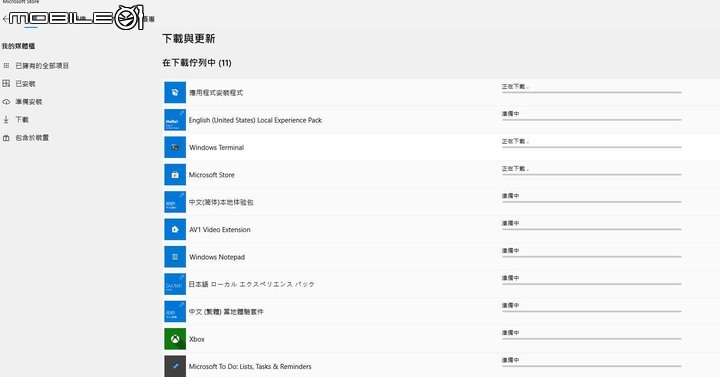720x377 pixels.
Task: Select the Windows Terminal app icon
Action: click(x=175, y=147)
